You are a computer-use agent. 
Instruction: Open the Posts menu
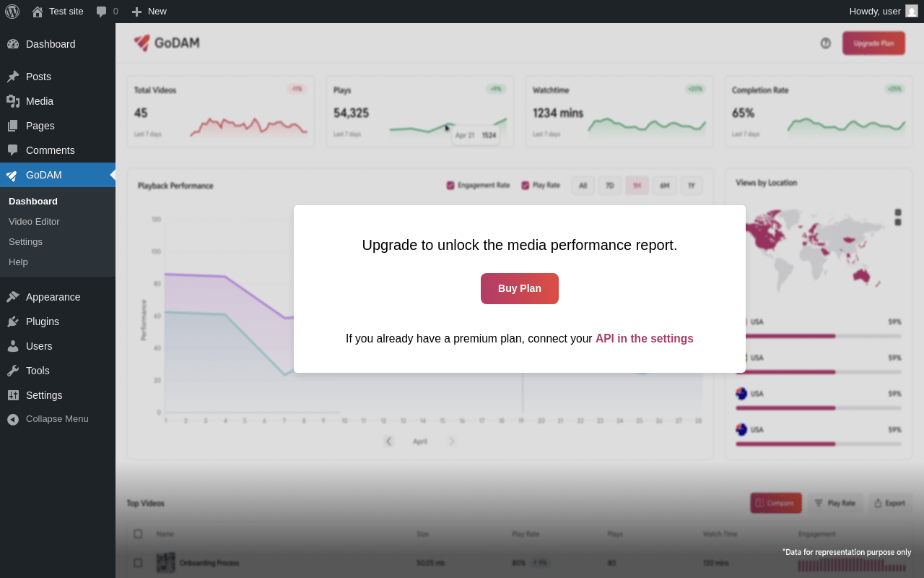click(58, 77)
